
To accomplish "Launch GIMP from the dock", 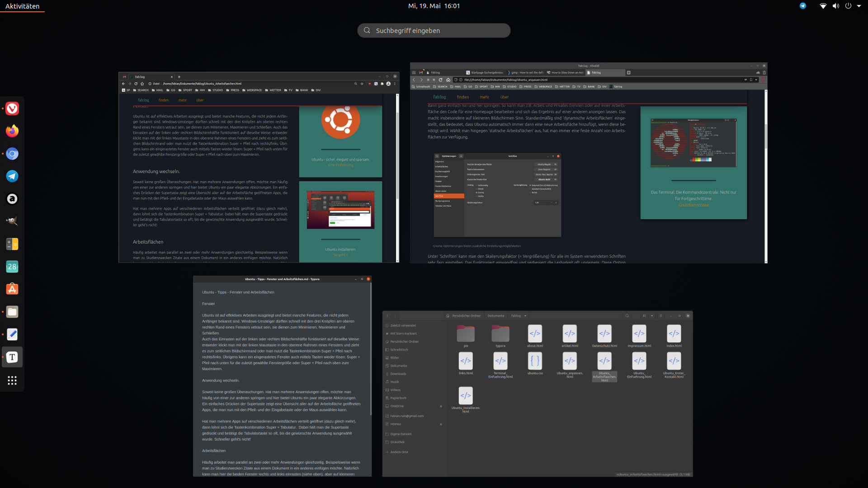I will click(12, 221).
